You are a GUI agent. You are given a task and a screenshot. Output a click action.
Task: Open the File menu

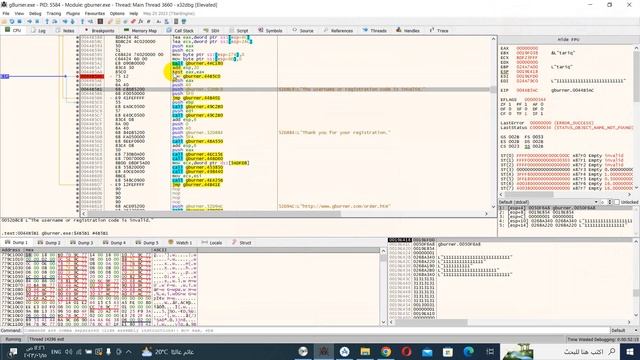click(6, 13)
